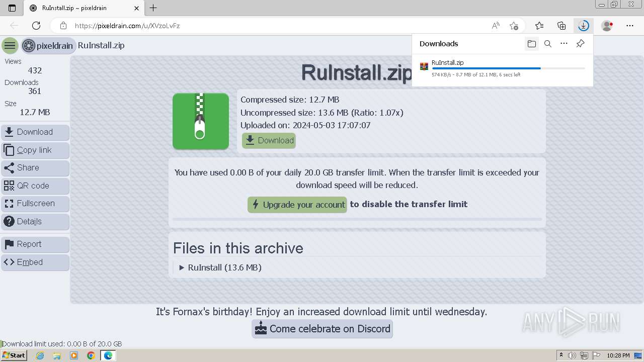Click the RuInstall.zip header file name
The image size is (644, 362).
tap(101, 46)
